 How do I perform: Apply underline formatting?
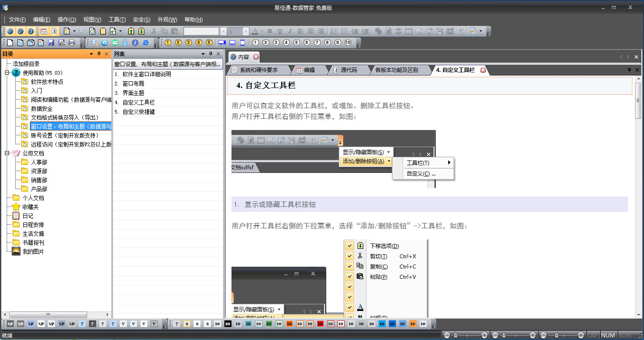coord(280,31)
